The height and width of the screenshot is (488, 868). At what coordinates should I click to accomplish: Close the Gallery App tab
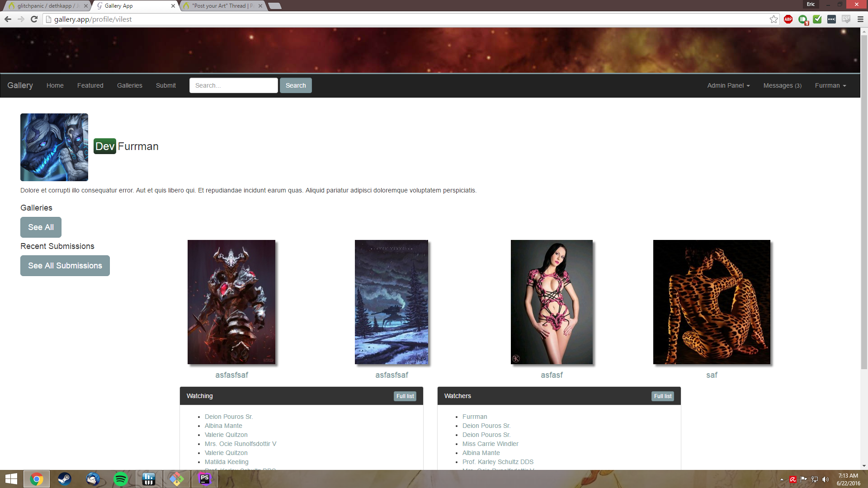[x=173, y=6]
